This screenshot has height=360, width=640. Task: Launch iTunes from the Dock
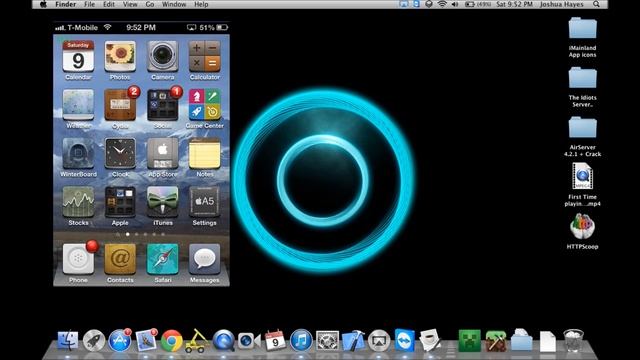301,340
